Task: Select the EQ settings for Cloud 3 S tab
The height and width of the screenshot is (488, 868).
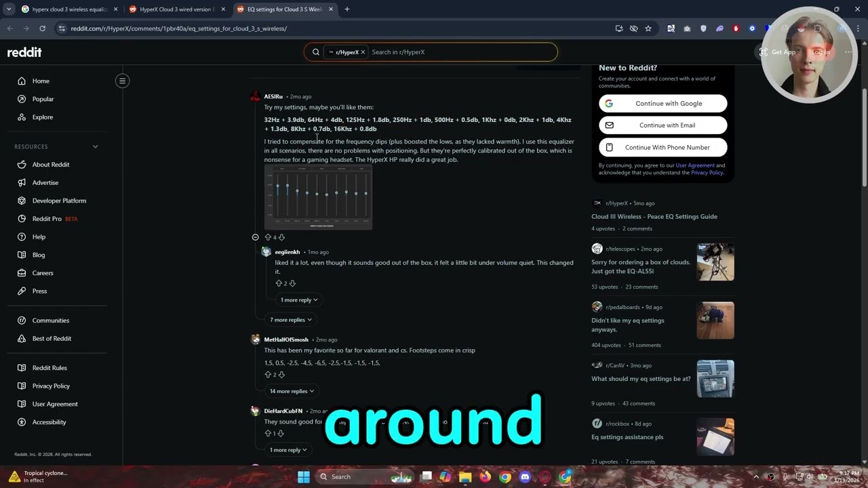Action: pyautogui.click(x=283, y=9)
